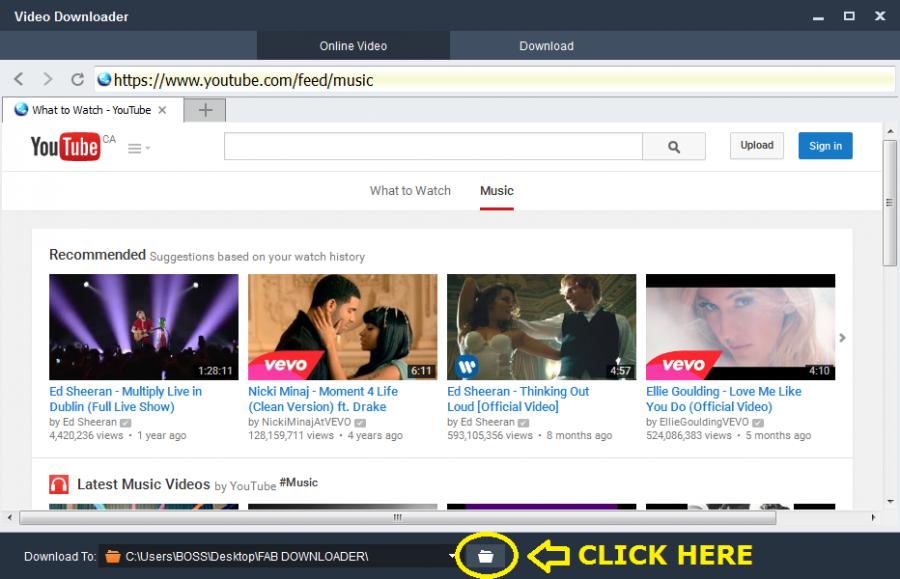Click the Ed Sheeran Dublin live thumbnail
This screenshot has width=900, height=579.
[x=143, y=327]
